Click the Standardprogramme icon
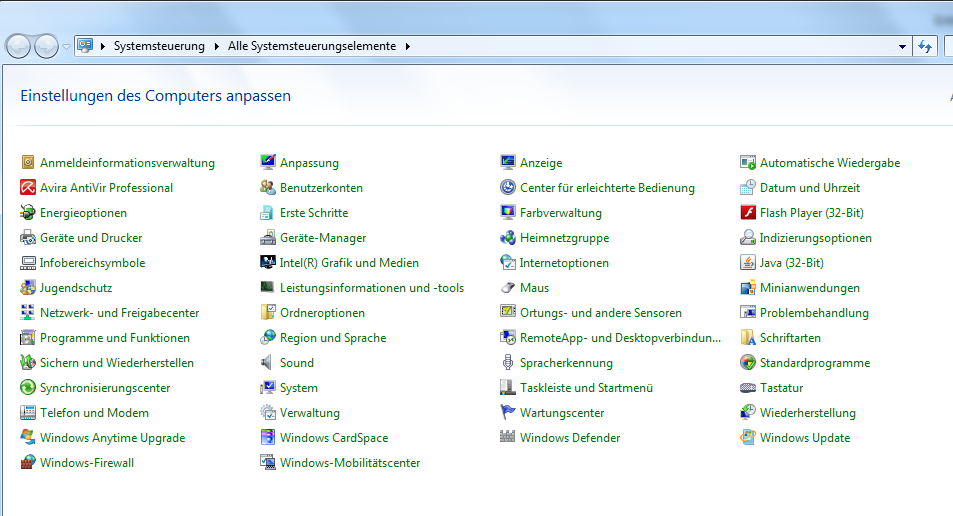This screenshot has width=953, height=516. 748,362
